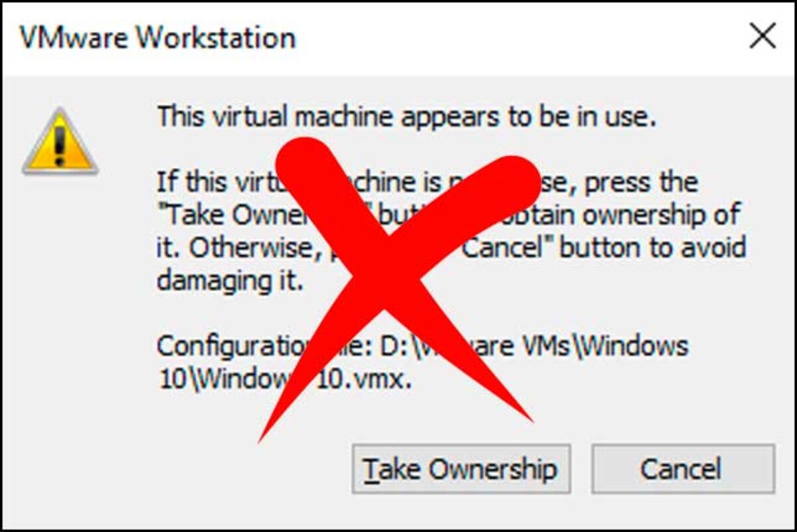Close the VMware Workstation dialog

762,38
